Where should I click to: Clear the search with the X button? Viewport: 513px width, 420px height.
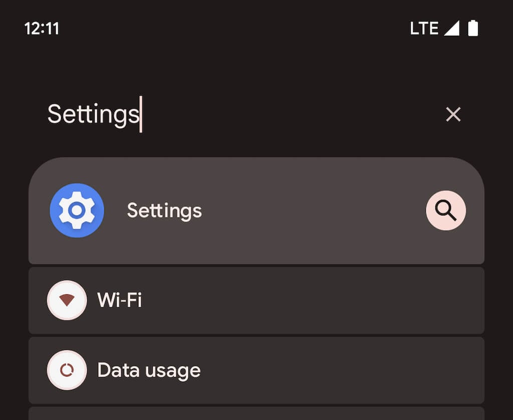pyautogui.click(x=453, y=115)
